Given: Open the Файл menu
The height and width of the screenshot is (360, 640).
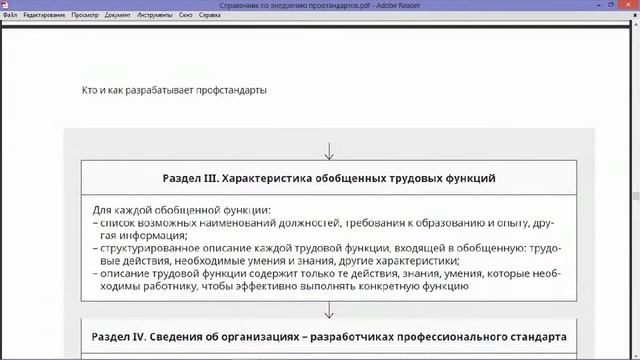Looking at the screenshot, I should tap(10, 15).
